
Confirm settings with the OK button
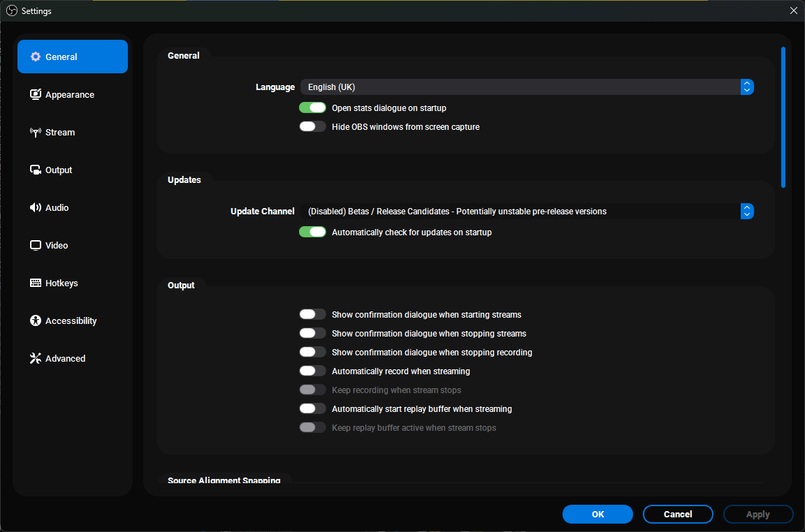pyautogui.click(x=597, y=514)
